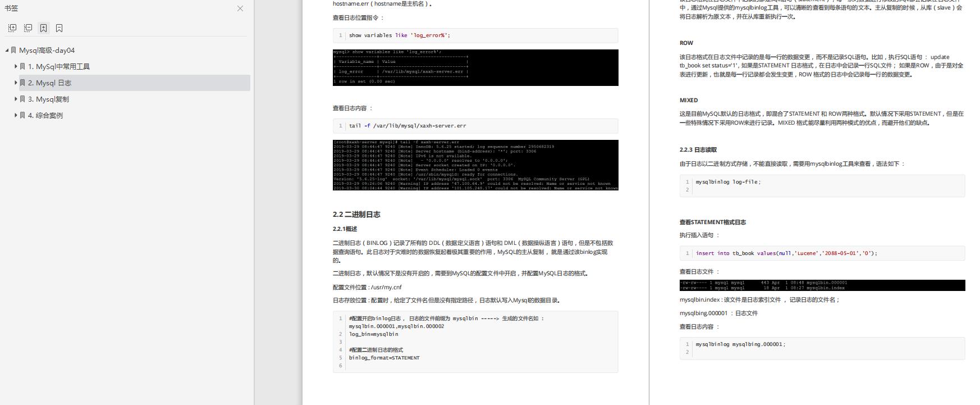Screen dimensions: 980x405
Task: Click the MIXED heading on right page
Action: pyautogui.click(x=689, y=100)
